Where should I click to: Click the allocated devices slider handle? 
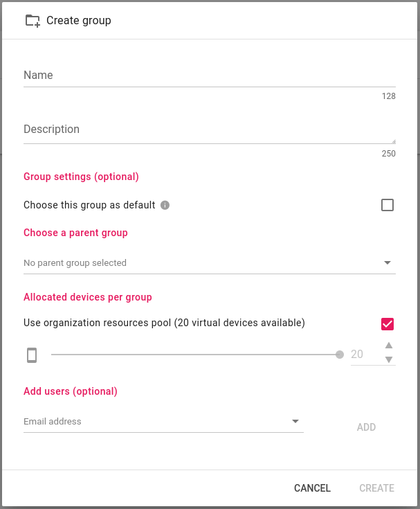340,355
